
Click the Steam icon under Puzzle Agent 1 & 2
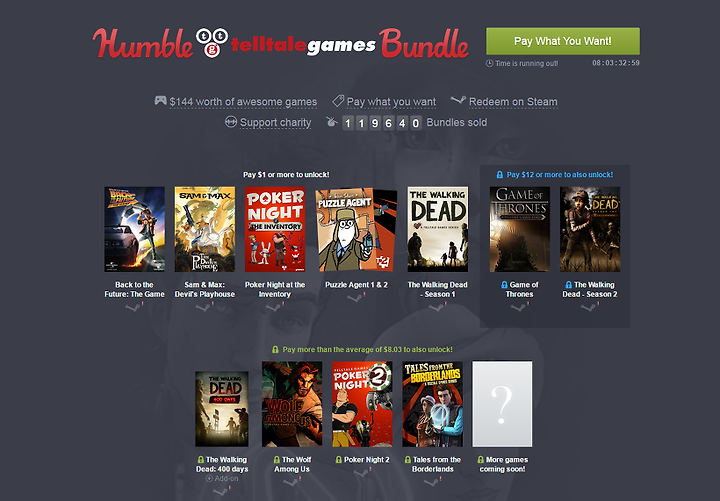[356, 298]
